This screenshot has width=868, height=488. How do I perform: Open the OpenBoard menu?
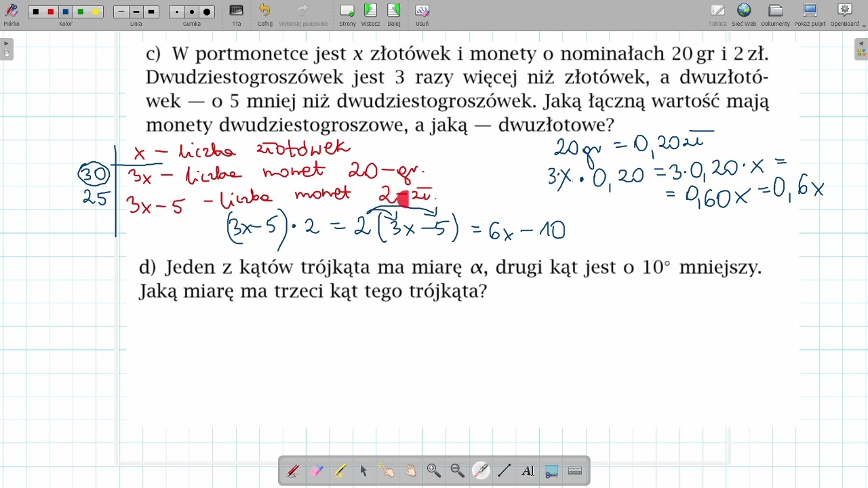[845, 14]
